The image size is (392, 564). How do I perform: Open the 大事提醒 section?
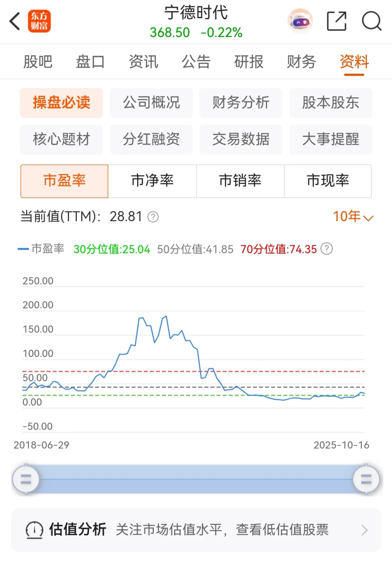[331, 139]
